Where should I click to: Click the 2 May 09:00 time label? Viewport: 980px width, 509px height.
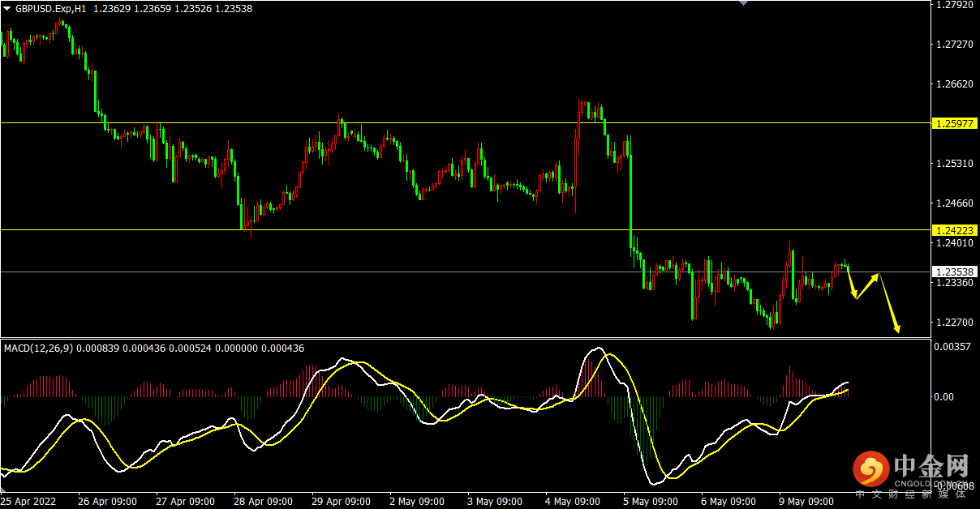point(419,501)
